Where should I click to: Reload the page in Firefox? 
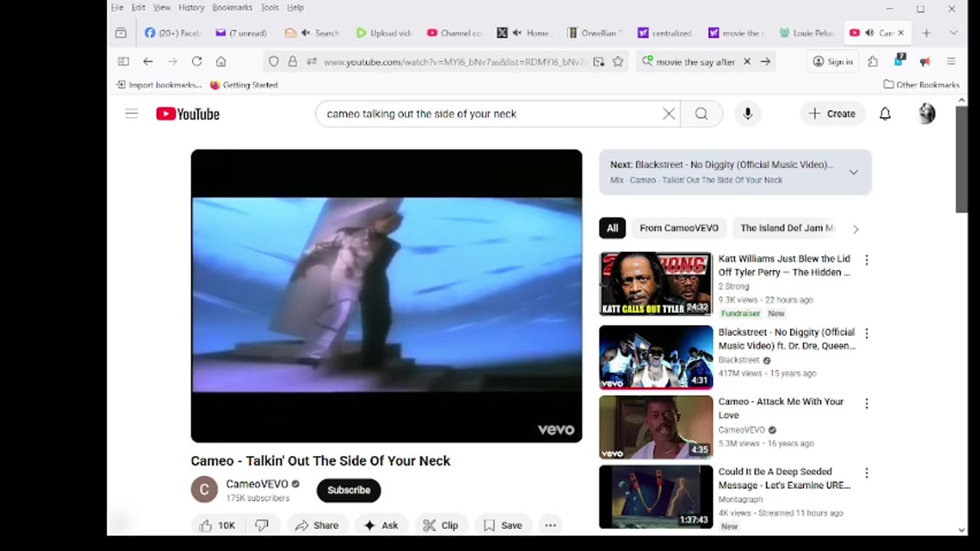[197, 61]
